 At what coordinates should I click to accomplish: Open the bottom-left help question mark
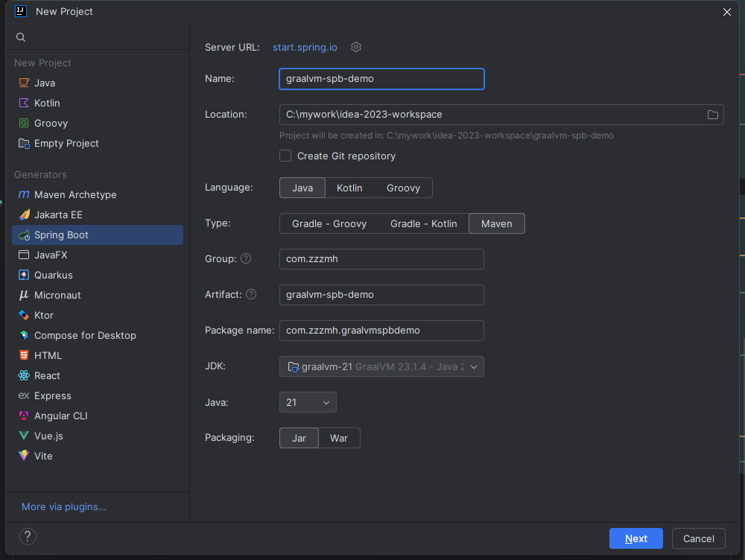[28, 537]
